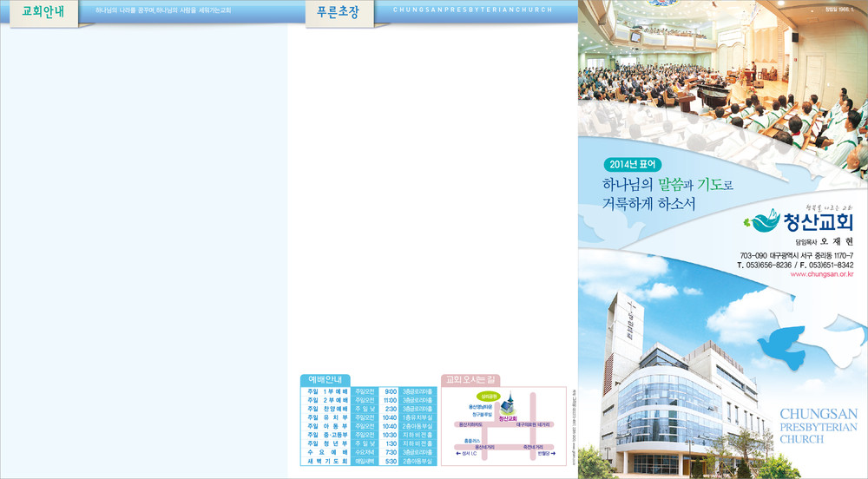Open the www.chungsan.or.kr website link
868x479 pixels.
click(821, 274)
